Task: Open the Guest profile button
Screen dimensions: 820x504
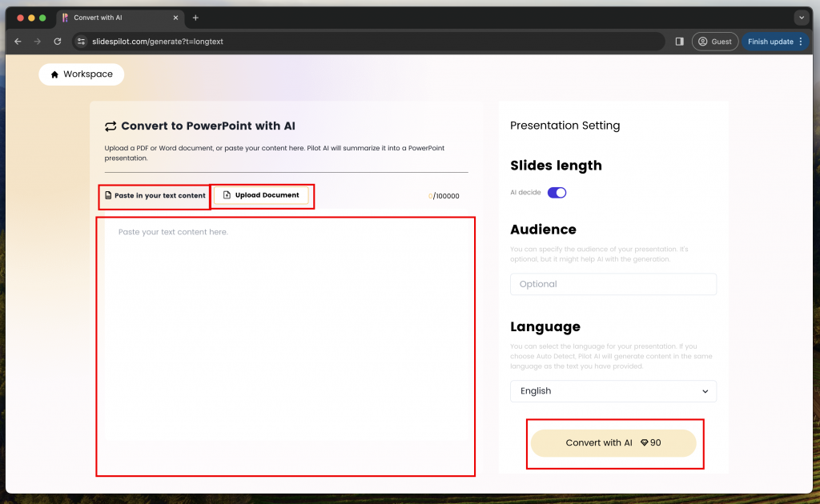Action: (715, 42)
